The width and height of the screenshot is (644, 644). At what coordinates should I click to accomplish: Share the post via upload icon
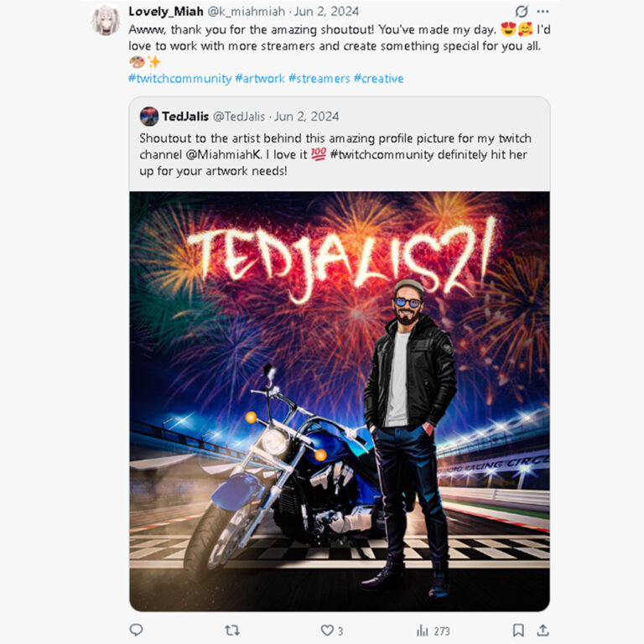[x=543, y=630]
